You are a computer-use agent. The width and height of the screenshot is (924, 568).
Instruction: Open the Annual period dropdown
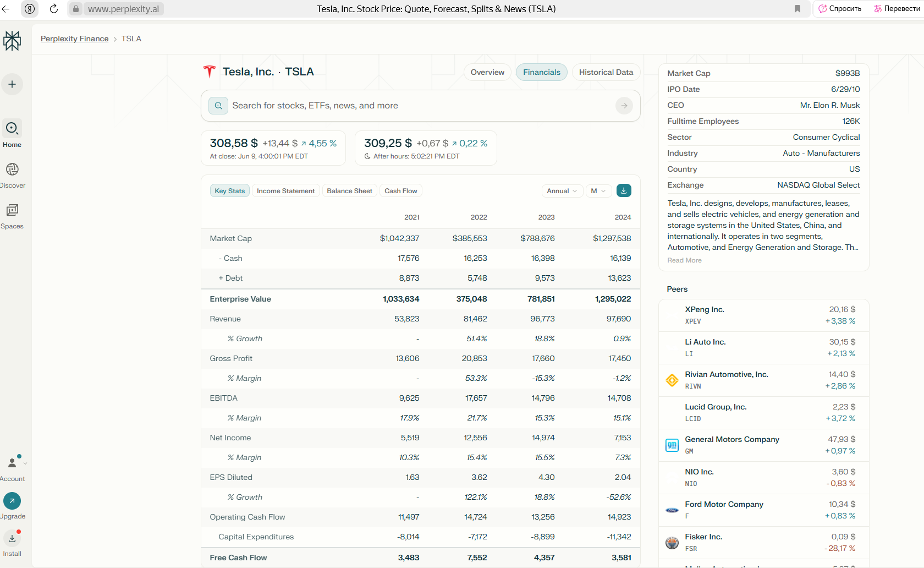coord(562,191)
